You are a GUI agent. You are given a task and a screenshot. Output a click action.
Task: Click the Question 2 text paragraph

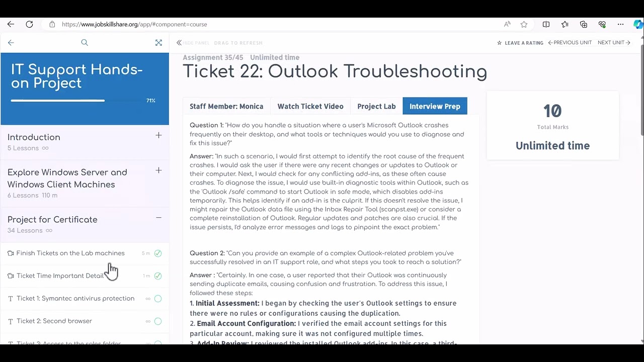point(326,257)
